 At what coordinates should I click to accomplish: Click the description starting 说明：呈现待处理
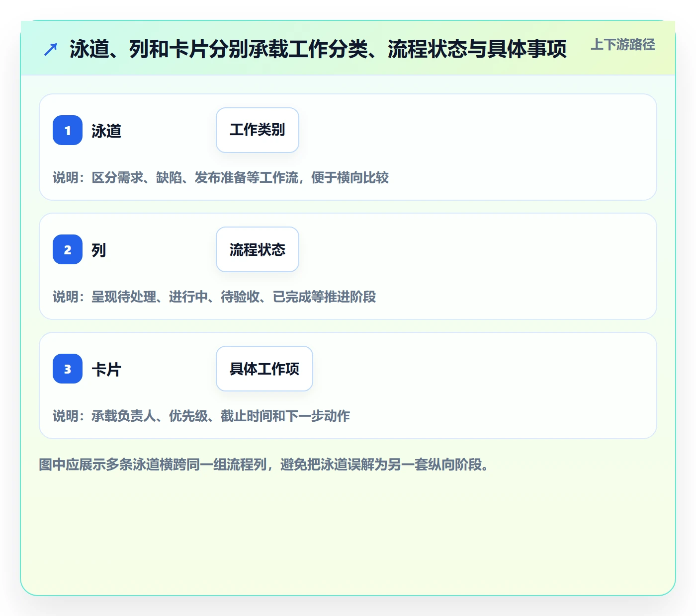coord(214,297)
